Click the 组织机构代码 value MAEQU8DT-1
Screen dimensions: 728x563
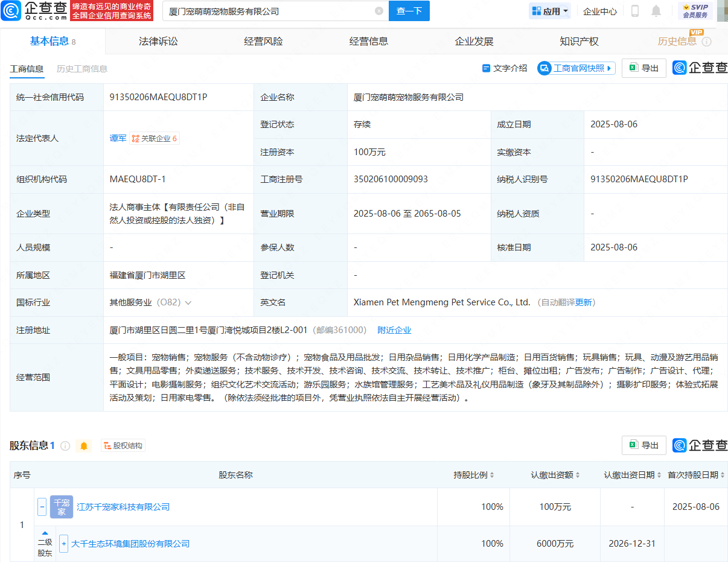click(x=138, y=179)
